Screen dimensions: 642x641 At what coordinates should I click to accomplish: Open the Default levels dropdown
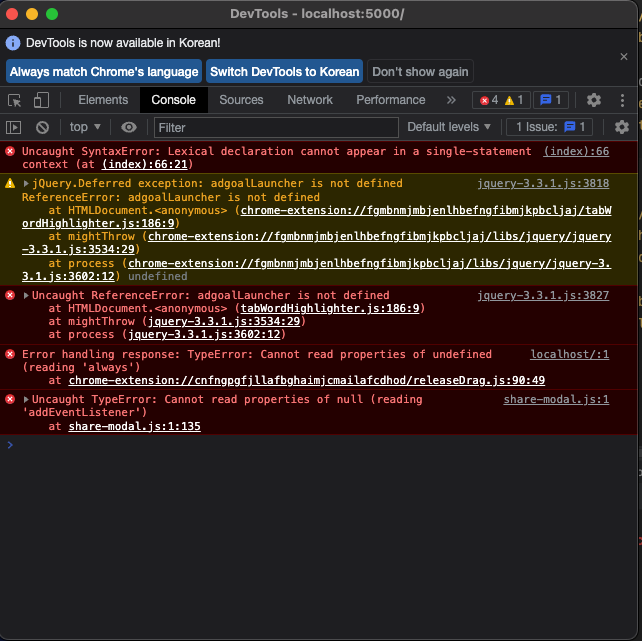449,127
